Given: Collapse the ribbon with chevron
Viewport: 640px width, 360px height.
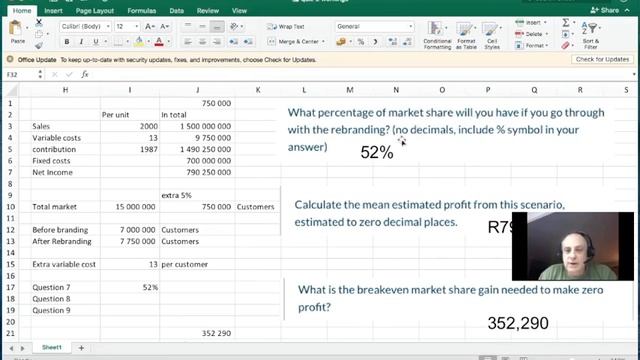Looking at the screenshot, I should (627, 10).
